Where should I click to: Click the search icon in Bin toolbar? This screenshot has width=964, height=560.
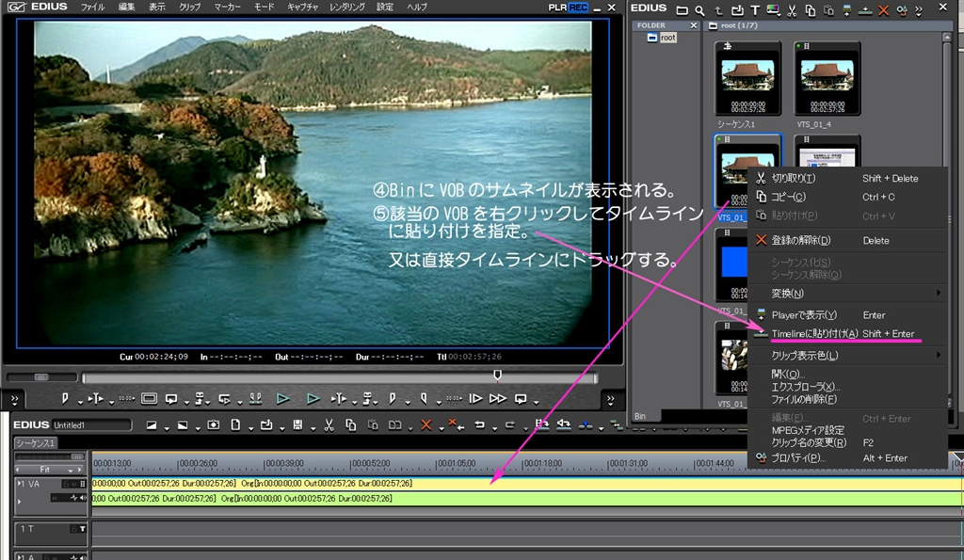(x=700, y=10)
